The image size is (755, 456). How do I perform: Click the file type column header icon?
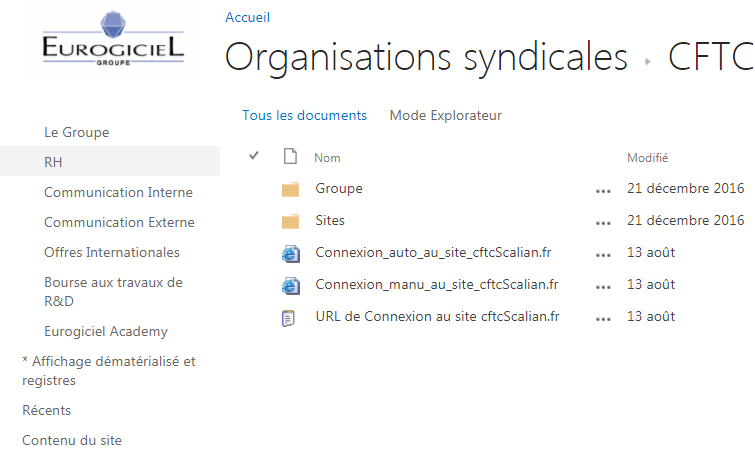[290, 156]
